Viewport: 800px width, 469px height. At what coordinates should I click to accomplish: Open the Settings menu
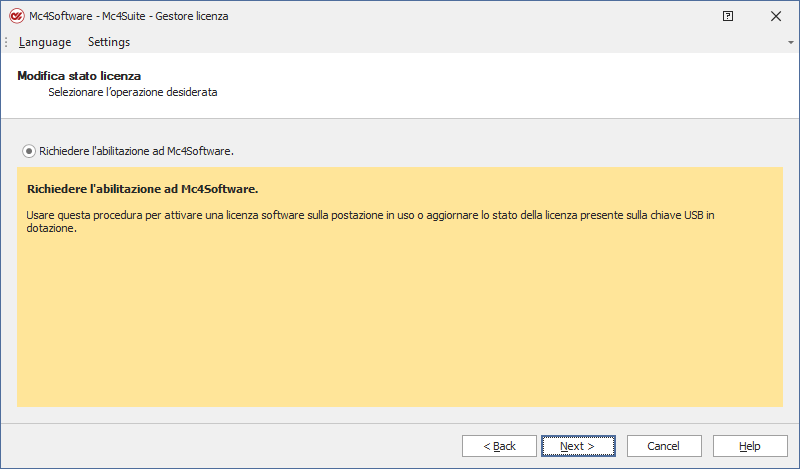(x=109, y=42)
